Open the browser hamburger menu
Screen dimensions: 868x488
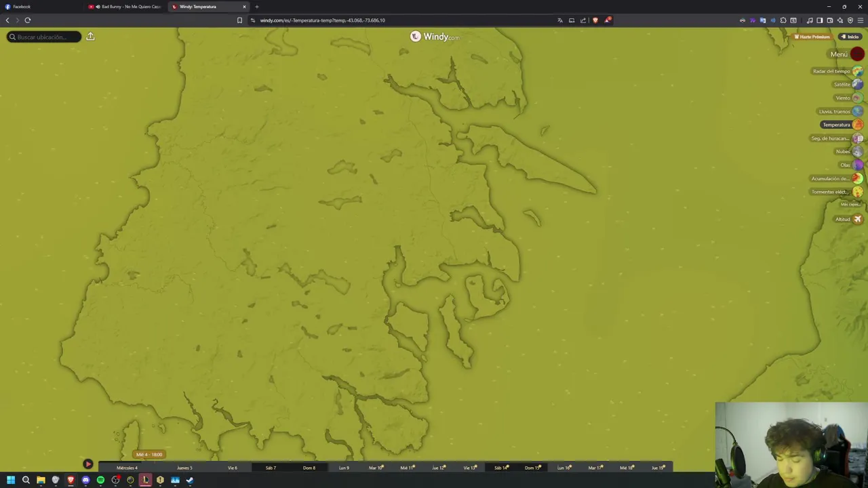pyautogui.click(x=861, y=20)
